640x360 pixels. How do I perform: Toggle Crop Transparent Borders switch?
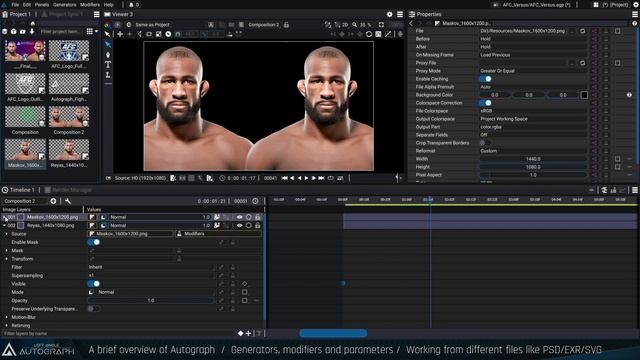485,143
